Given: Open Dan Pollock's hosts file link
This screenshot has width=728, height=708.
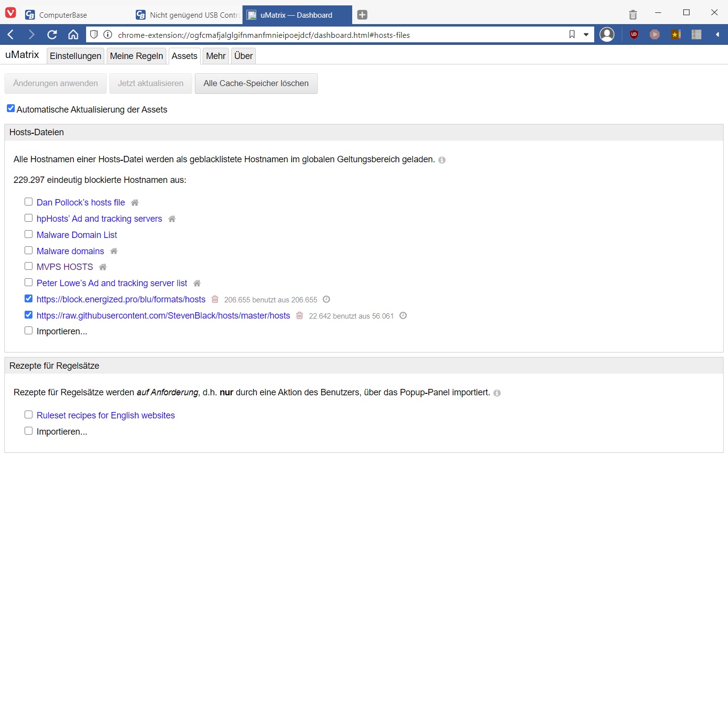Looking at the screenshot, I should point(81,203).
